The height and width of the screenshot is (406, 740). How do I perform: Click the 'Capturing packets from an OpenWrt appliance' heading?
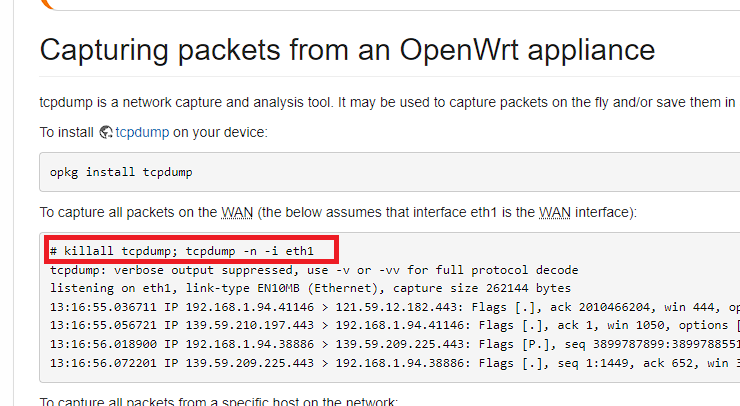pos(347,50)
